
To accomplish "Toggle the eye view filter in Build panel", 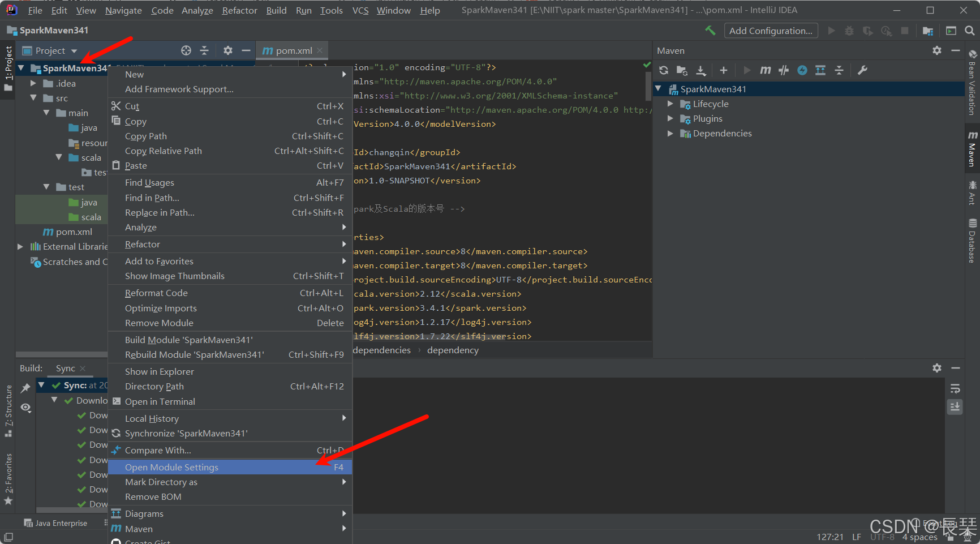I will [25, 408].
